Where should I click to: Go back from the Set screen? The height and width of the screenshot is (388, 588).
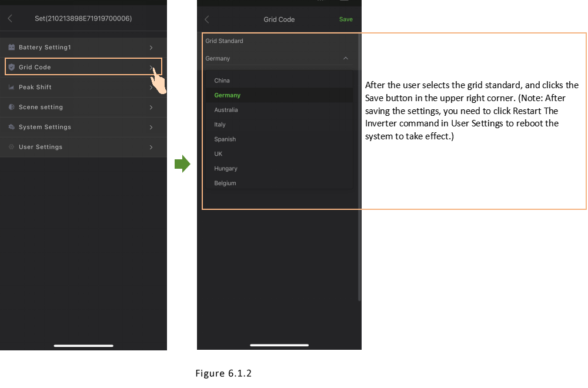(x=10, y=19)
